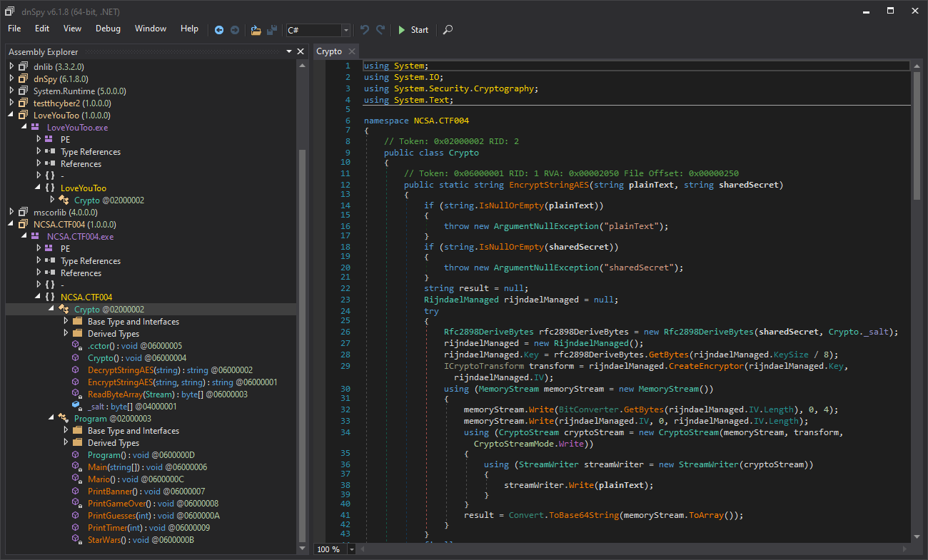
Task: Click the ReadByteArray method icon
Action: point(78,394)
